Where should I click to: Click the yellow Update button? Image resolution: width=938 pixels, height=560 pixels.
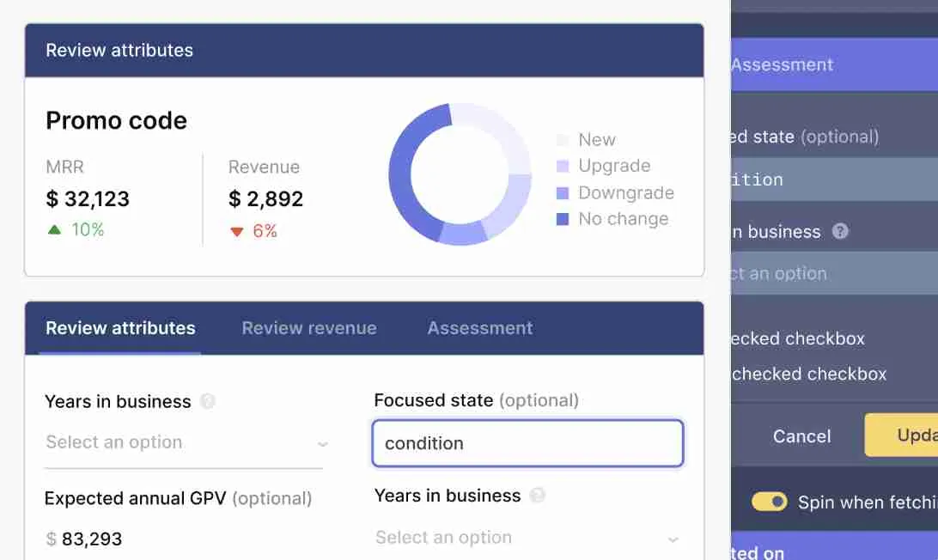coord(901,435)
